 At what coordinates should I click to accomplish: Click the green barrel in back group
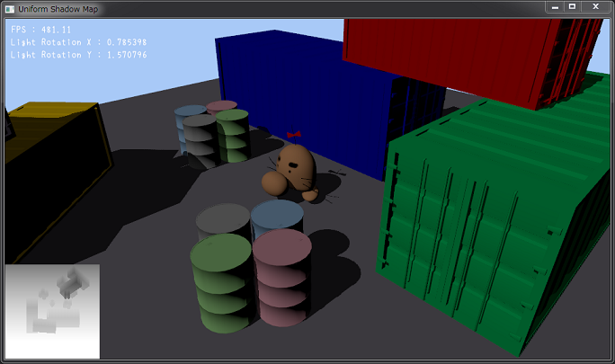(232, 135)
